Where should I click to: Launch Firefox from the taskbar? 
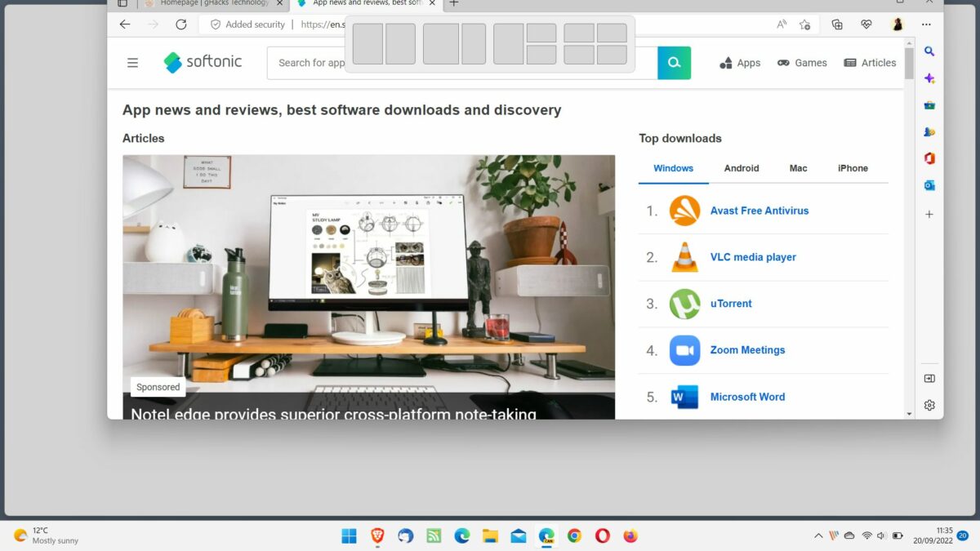[x=630, y=535]
